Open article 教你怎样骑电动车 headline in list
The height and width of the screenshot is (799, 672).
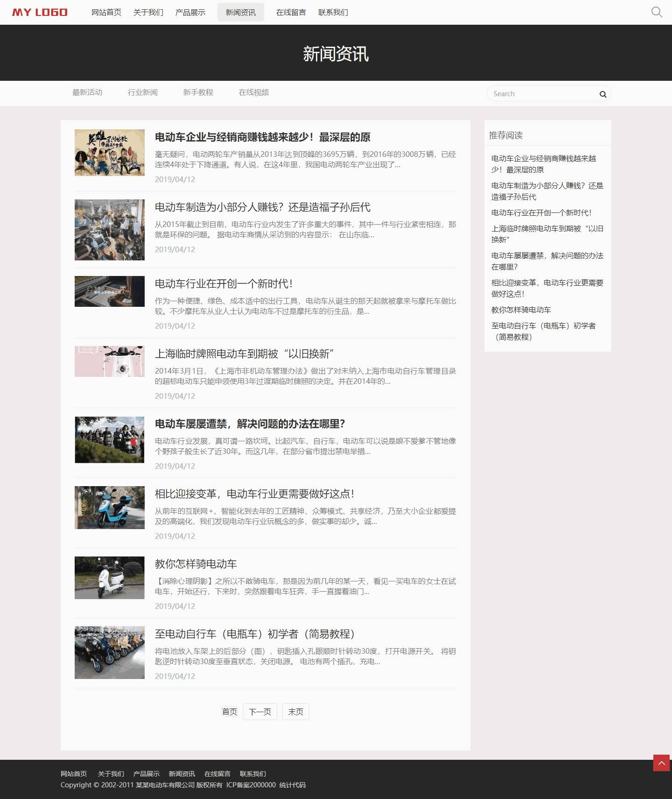[196, 564]
